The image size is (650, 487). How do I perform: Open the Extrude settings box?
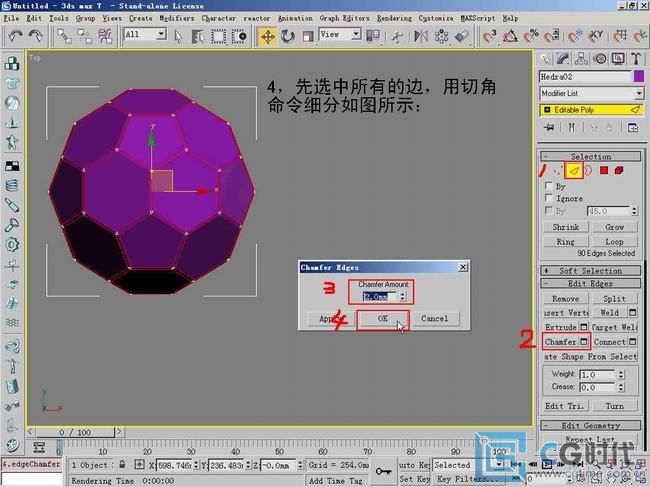pos(584,327)
